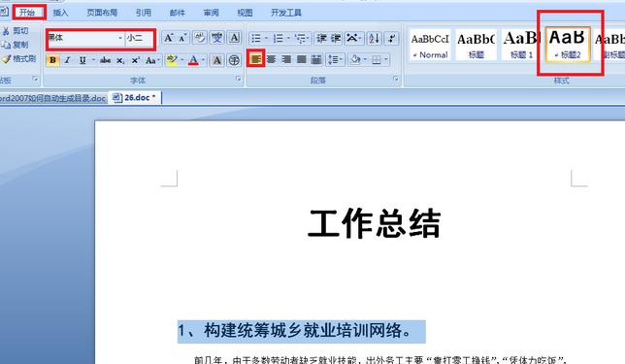Click the 剪切 (cut) button

[16, 31]
